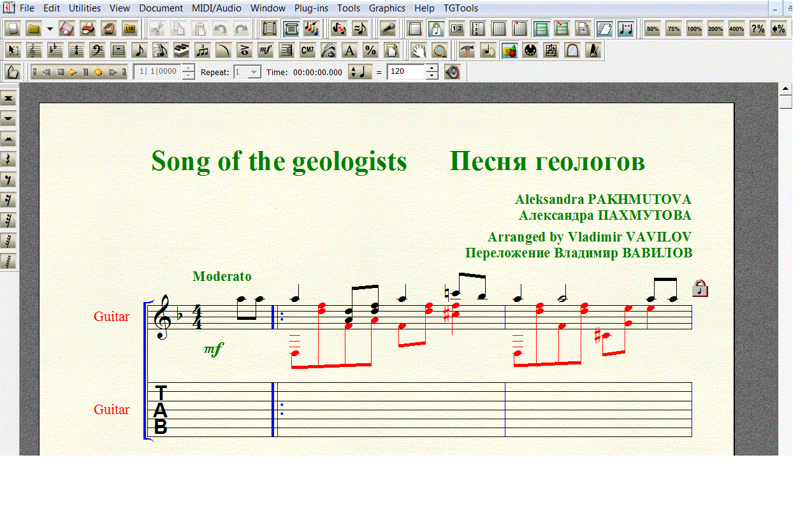Toggle the lock measure layout button

[x=436, y=29]
